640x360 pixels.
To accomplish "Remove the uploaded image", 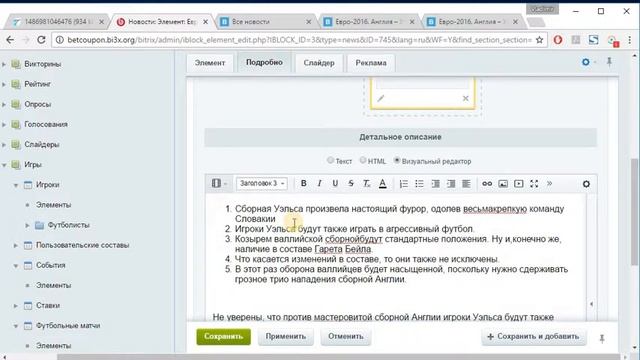I will 465,98.
